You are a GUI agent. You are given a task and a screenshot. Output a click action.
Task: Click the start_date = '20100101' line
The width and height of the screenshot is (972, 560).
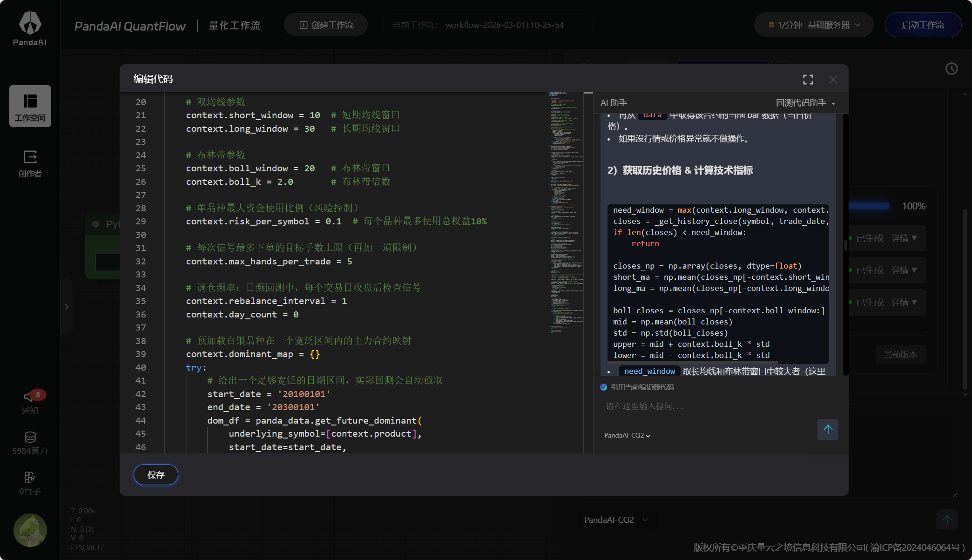coord(269,394)
